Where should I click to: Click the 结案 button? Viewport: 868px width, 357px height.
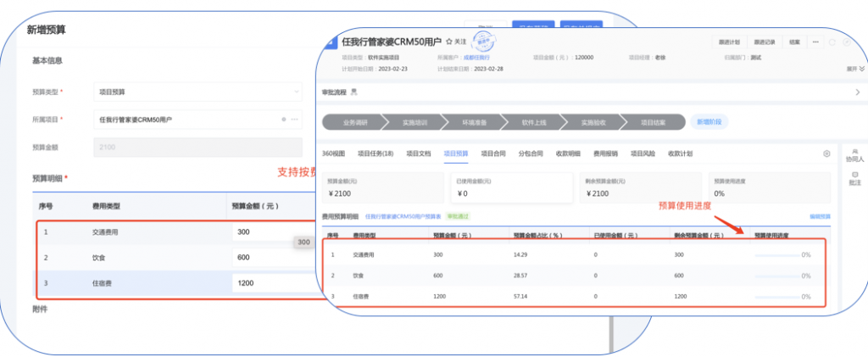pos(794,42)
